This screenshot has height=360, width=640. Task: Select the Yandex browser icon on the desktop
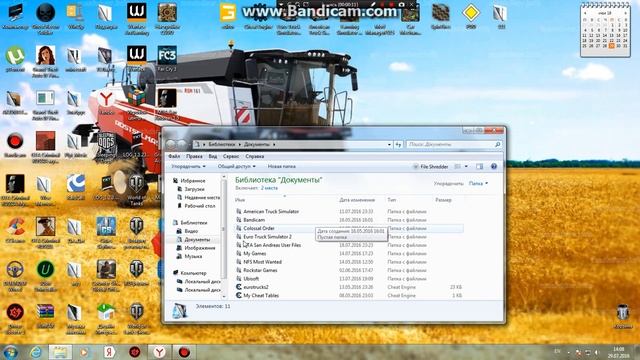tap(106, 99)
